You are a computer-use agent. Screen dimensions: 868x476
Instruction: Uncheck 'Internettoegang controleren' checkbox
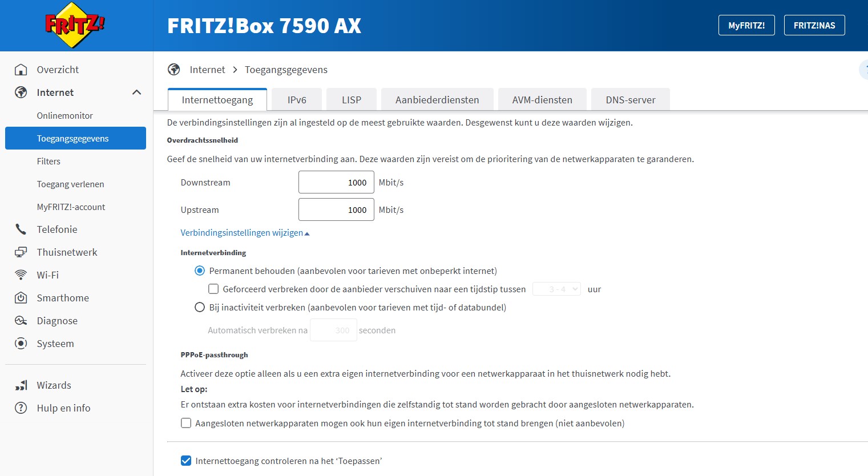[186, 461]
